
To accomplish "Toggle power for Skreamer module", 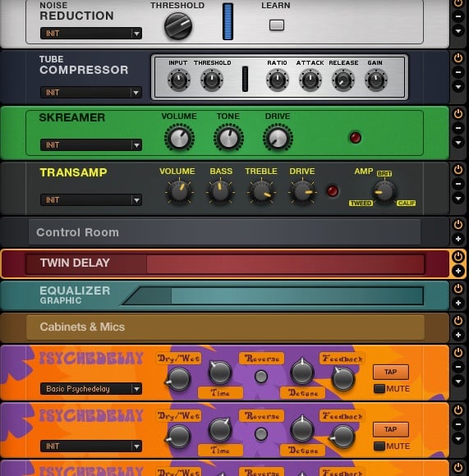I will 458,113.
